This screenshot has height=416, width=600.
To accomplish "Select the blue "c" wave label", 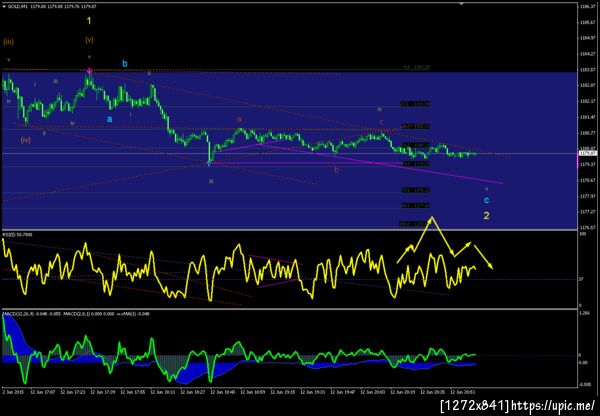I will [x=486, y=200].
